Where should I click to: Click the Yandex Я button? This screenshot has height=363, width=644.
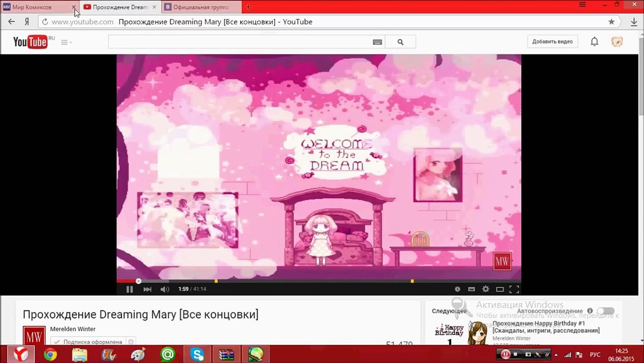[x=27, y=22]
